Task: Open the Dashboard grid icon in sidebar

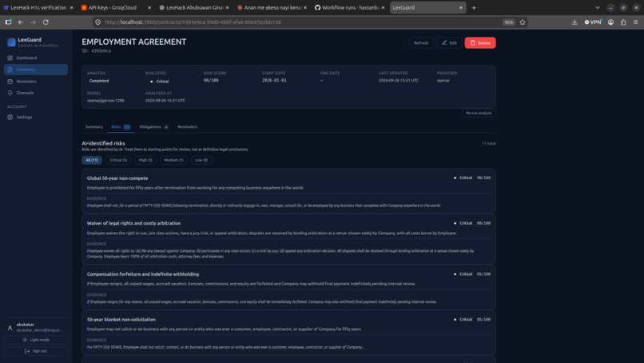Action: [x=10, y=58]
